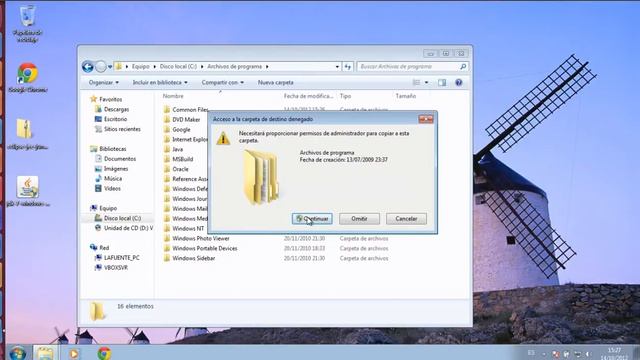
Task: Sort by the Nombre column header
Action: pyautogui.click(x=173, y=96)
